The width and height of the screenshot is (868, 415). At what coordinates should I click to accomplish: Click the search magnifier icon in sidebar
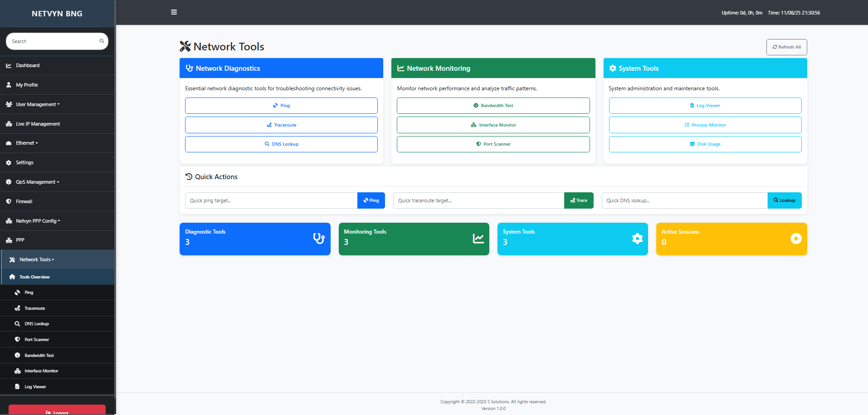(102, 41)
